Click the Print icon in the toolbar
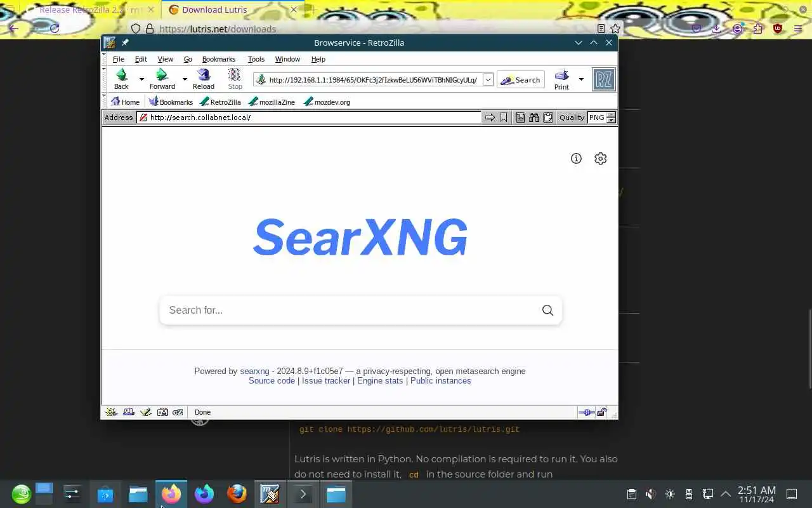 coord(561,76)
